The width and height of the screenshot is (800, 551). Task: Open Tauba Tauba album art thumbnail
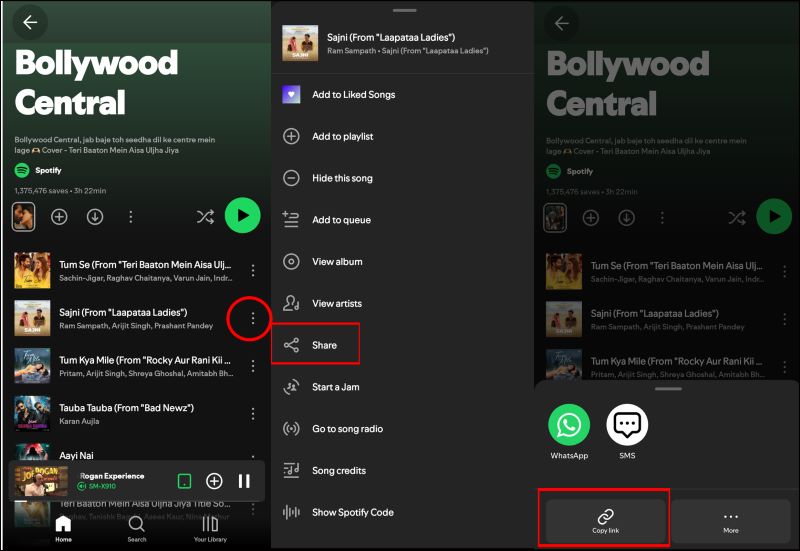(32, 413)
